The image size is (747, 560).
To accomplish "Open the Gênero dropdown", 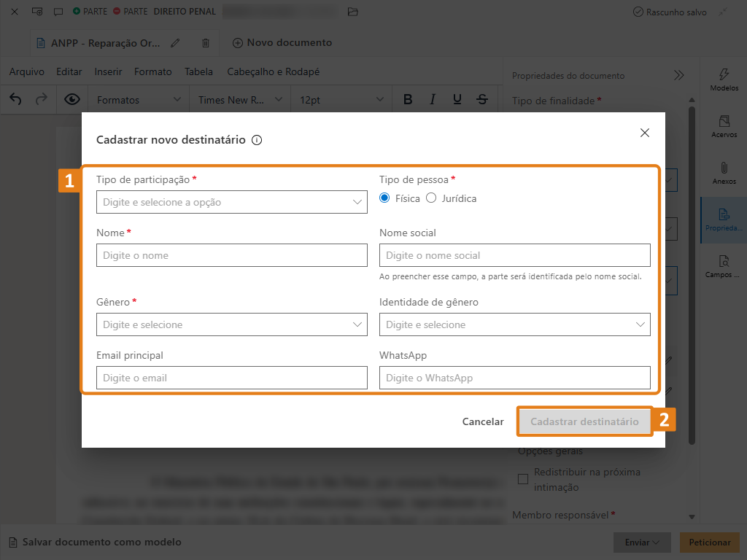I will pyautogui.click(x=231, y=324).
